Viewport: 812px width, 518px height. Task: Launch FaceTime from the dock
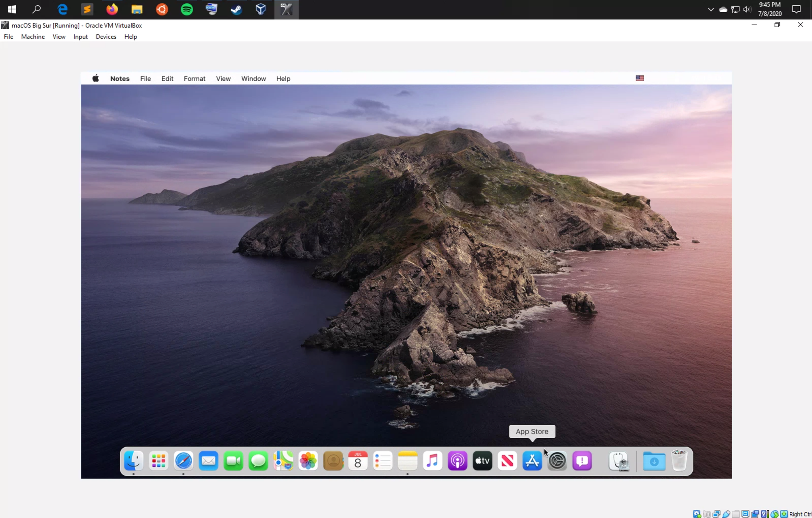(233, 460)
